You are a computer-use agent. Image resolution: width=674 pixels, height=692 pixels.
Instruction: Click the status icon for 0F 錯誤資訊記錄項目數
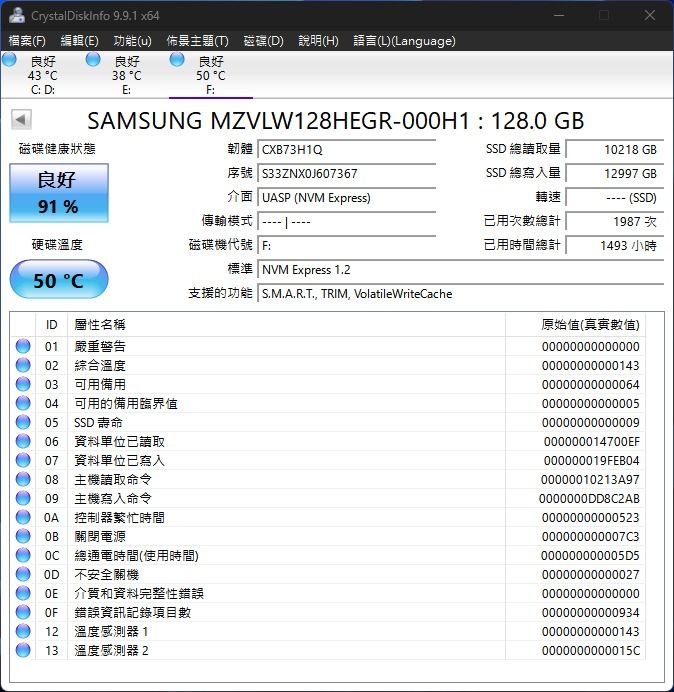coord(23,612)
